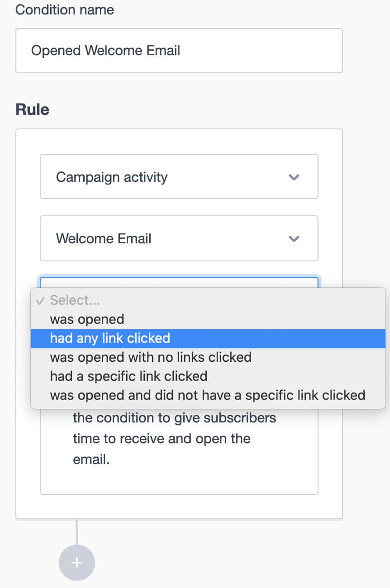Viewport: 390px width, 588px height.
Task: Click the checkmark next to Select...
Action: (x=41, y=300)
